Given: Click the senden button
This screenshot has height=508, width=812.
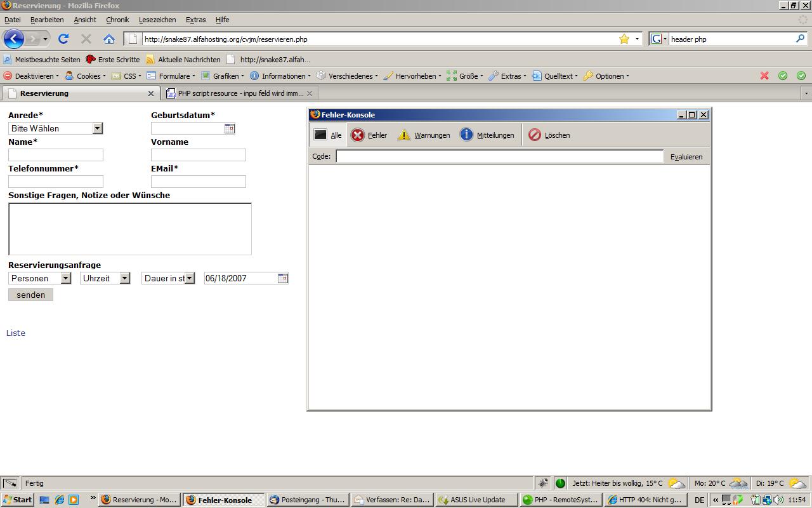Looking at the screenshot, I should point(30,295).
